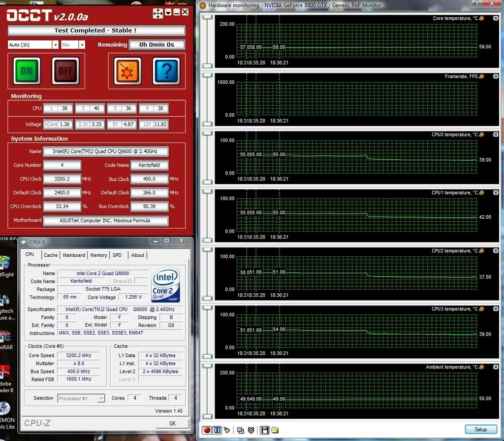Switch to the CPU tab in CPU-Z
The image size is (504, 441).
tap(30, 255)
